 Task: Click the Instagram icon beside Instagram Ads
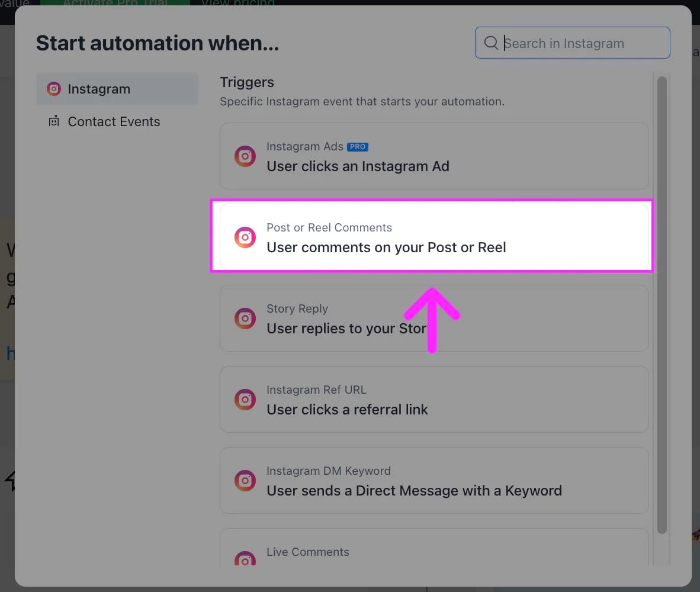[x=245, y=156]
